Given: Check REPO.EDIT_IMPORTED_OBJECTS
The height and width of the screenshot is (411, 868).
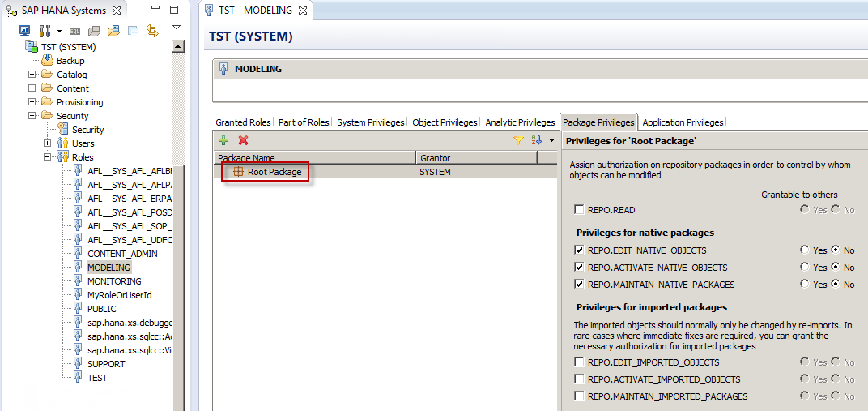Looking at the screenshot, I should [579, 362].
